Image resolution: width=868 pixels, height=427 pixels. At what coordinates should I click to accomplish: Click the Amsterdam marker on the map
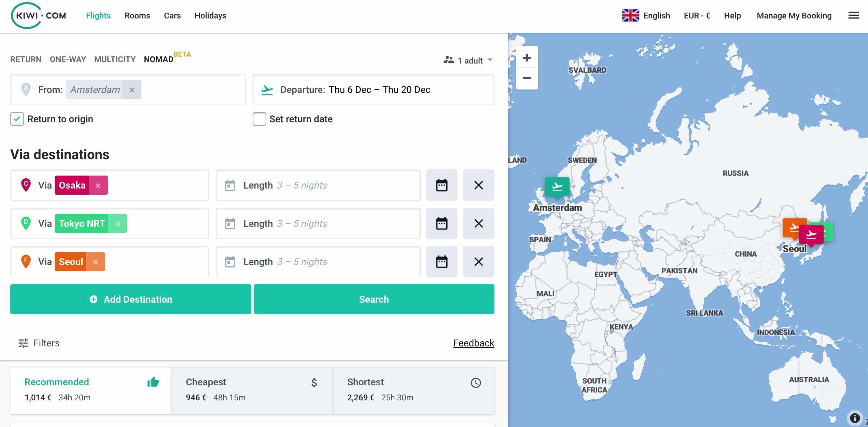point(557,187)
